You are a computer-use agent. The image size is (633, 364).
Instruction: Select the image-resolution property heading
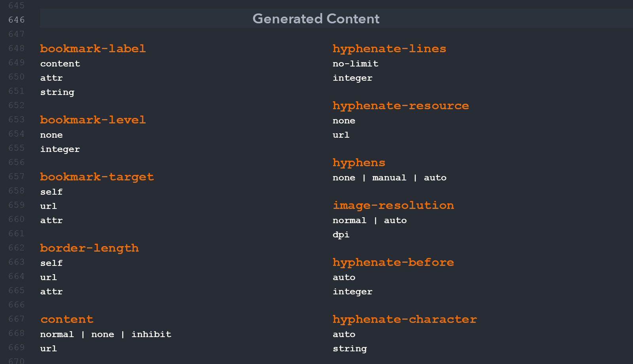pos(393,206)
